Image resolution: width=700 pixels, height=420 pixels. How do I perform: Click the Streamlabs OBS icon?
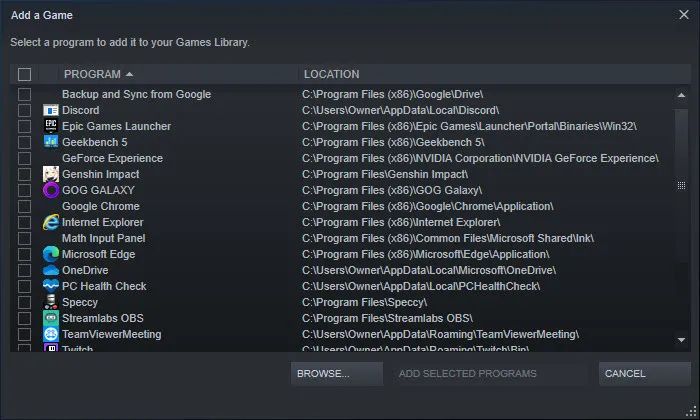51,318
